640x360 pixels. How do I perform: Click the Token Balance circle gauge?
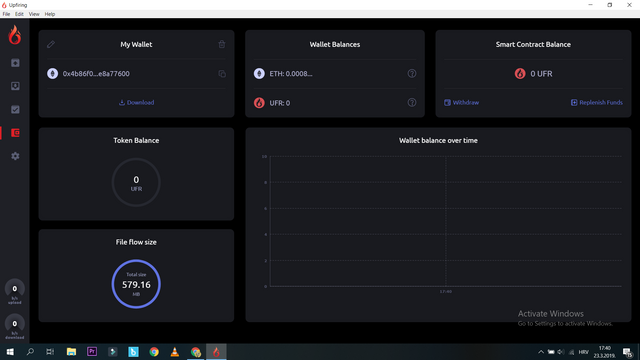click(136, 182)
